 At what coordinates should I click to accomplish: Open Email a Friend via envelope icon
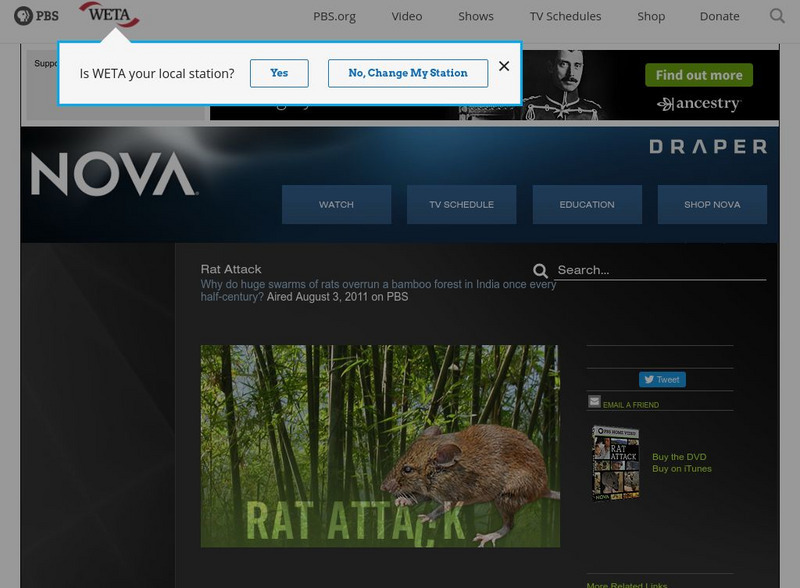594,401
